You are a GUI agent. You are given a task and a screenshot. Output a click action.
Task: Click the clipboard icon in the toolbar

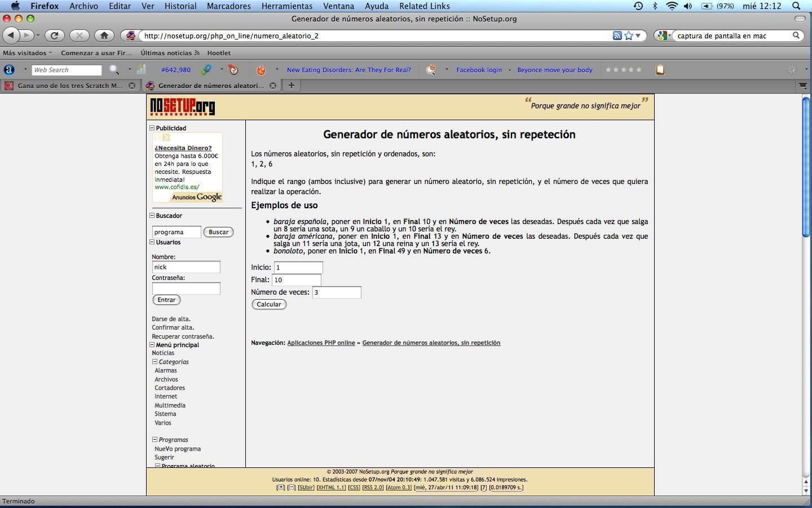pyautogui.click(x=660, y=69)
